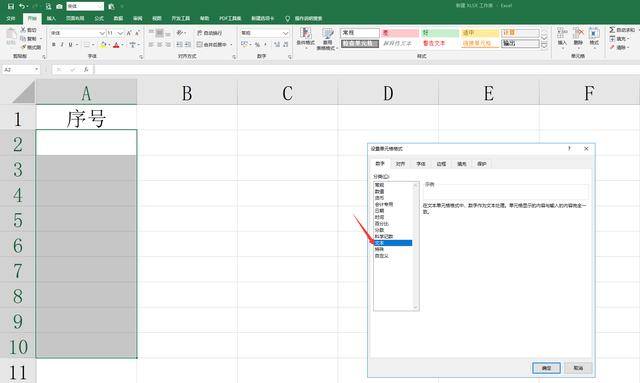This screenshot has height=383, width=640.
Task: Click the AutoSum sigma icon
Action: click(x=612, y=30)
